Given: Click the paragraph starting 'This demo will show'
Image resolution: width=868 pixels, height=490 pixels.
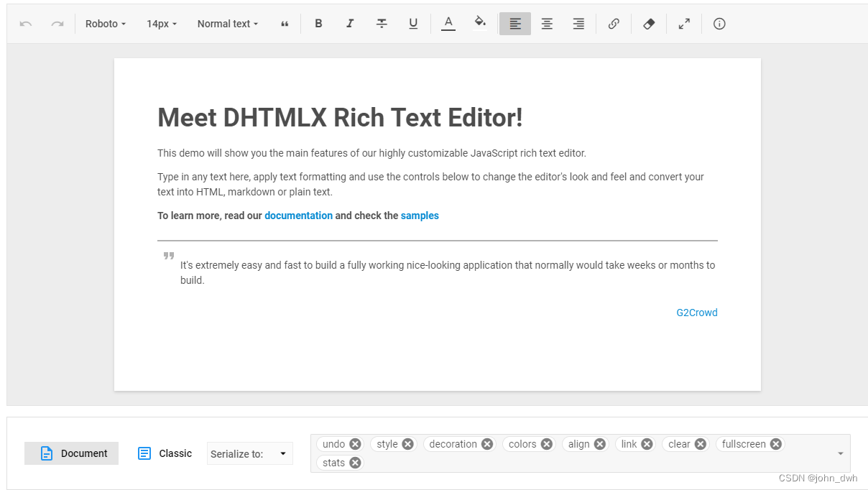Looking at the screenshot, I should coord(371,153).
